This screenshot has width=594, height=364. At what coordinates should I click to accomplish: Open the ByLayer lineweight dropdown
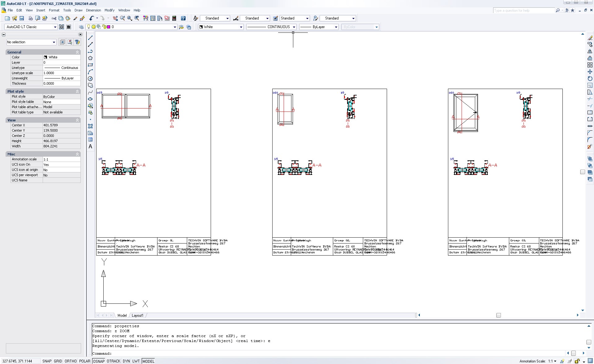[x=319, y=27]
